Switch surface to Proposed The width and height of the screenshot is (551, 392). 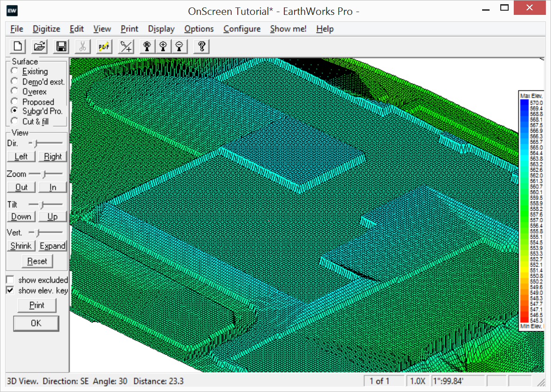click(14, 101)
